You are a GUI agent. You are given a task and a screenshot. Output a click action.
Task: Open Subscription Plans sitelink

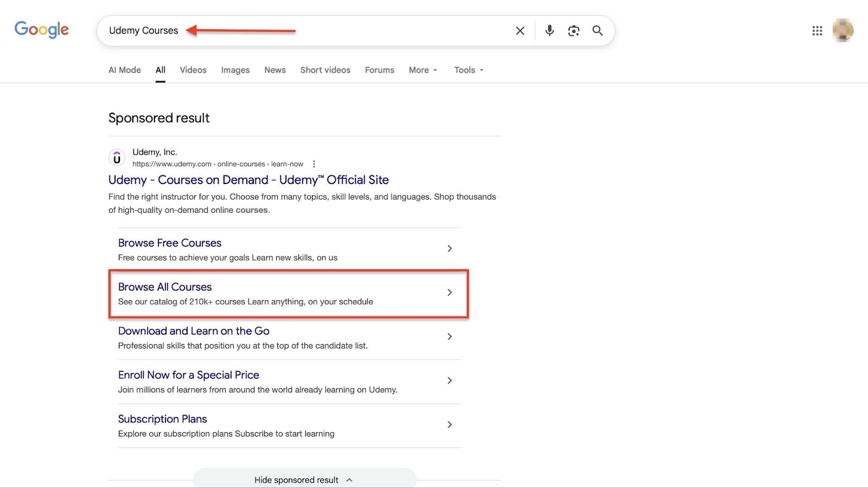point(162,419)
